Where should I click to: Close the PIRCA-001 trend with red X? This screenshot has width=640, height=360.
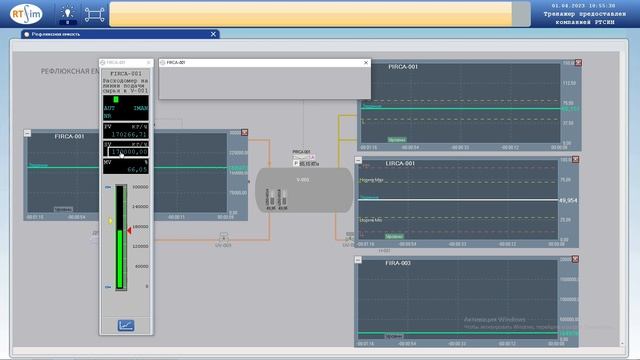[578, 63]
